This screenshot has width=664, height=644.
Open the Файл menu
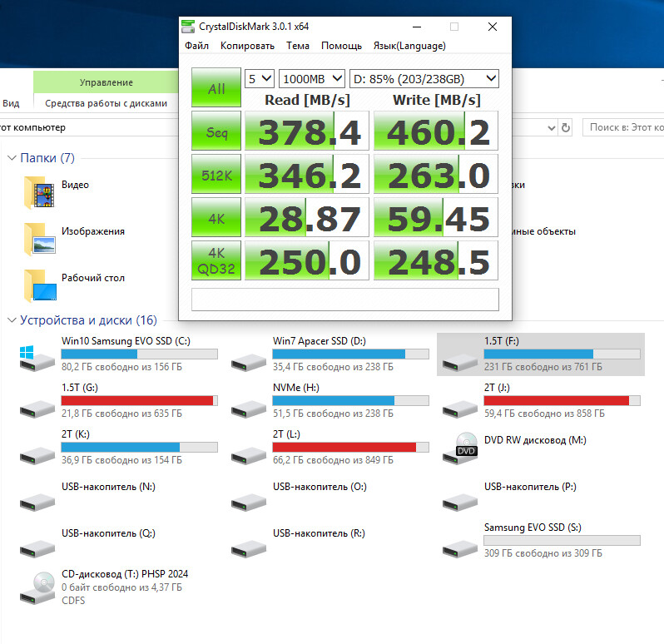pos(196,46)
